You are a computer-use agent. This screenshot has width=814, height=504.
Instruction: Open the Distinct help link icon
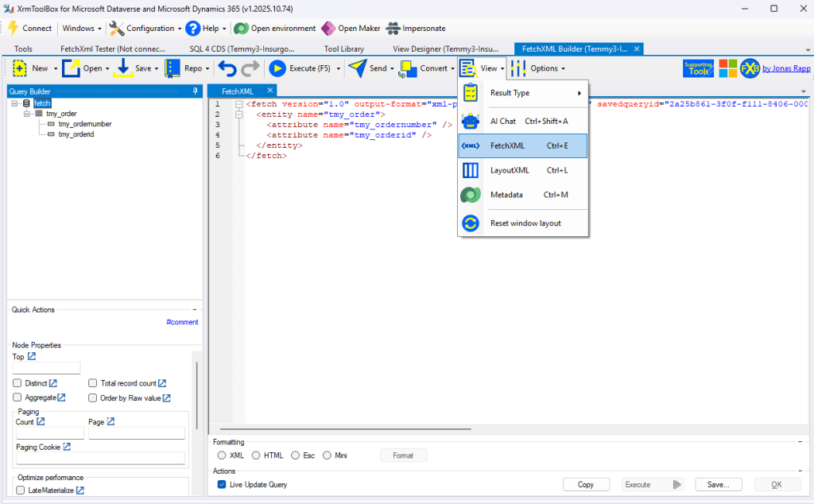[53, 383]
